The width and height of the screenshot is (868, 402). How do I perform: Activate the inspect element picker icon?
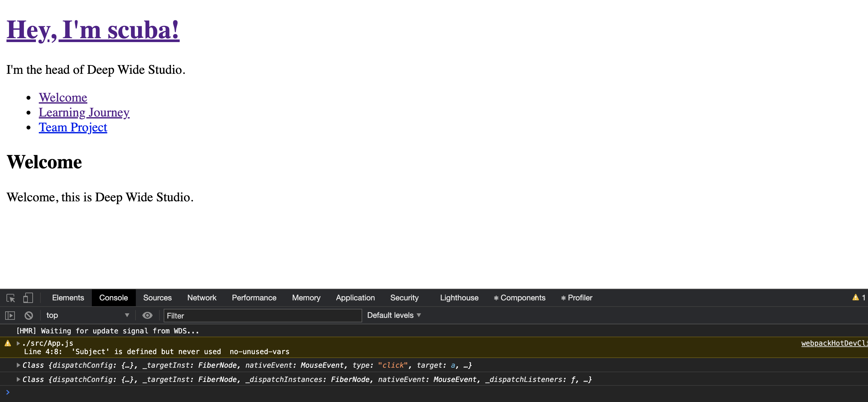[x=10, y=298]
